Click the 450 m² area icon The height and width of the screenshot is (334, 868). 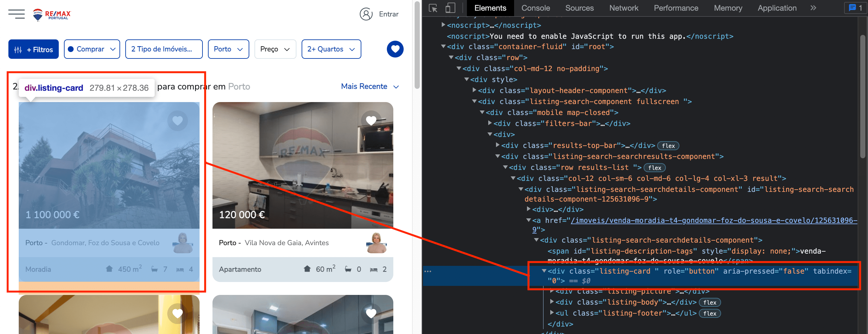click(109, 269)
